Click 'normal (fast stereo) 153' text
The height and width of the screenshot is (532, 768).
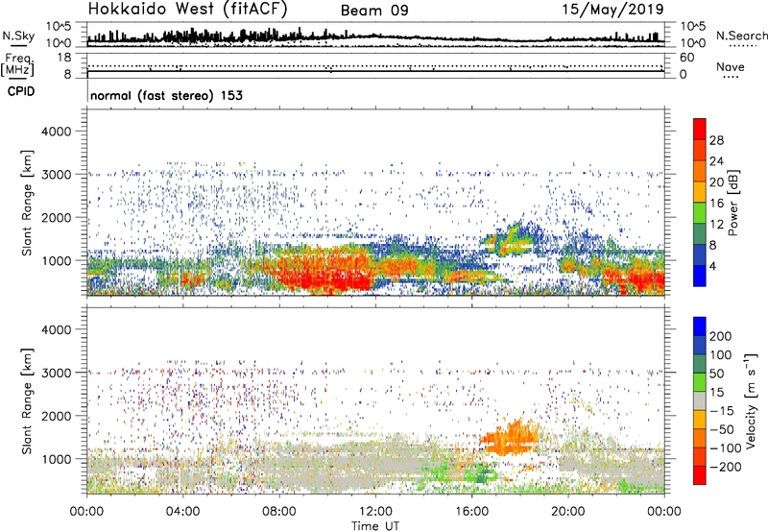click(x=166, y=95)
